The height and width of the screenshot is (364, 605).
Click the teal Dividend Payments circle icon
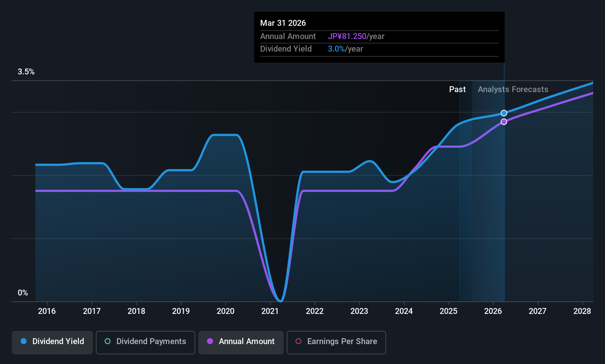[108, 341]
